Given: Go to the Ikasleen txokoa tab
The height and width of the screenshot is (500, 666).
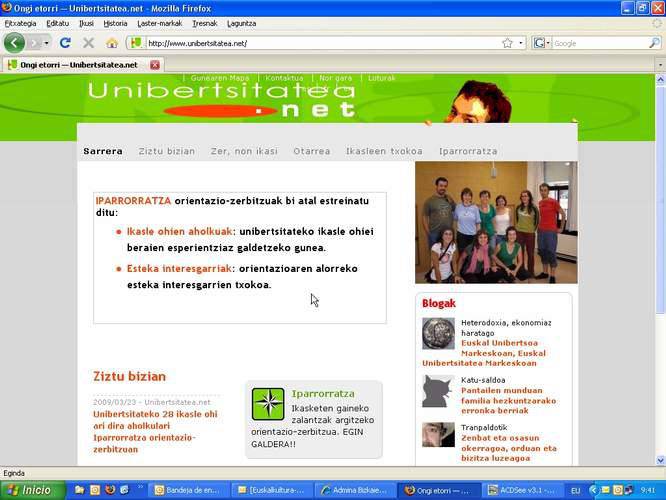Looking at the screenshot, I should click(x=384, y=151).
